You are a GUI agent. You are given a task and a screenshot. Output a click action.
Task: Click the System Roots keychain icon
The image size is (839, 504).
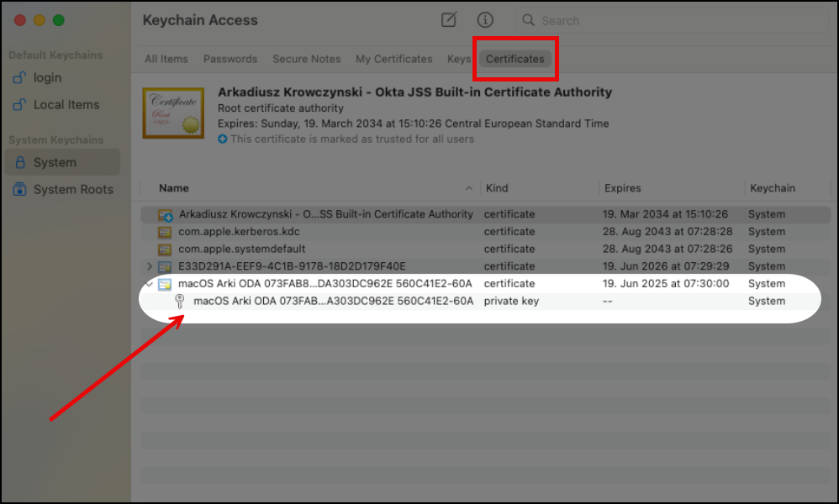click(x=19, y=189)
